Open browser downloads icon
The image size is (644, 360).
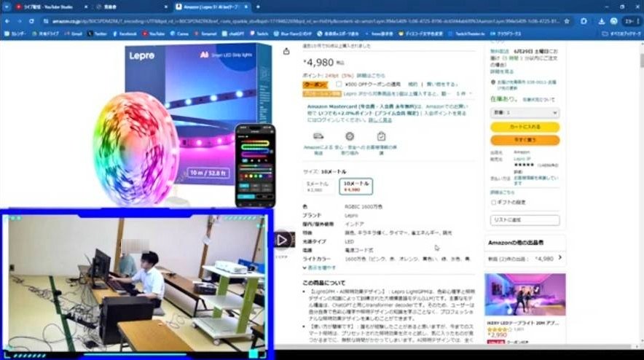click(x=601, y=21)
